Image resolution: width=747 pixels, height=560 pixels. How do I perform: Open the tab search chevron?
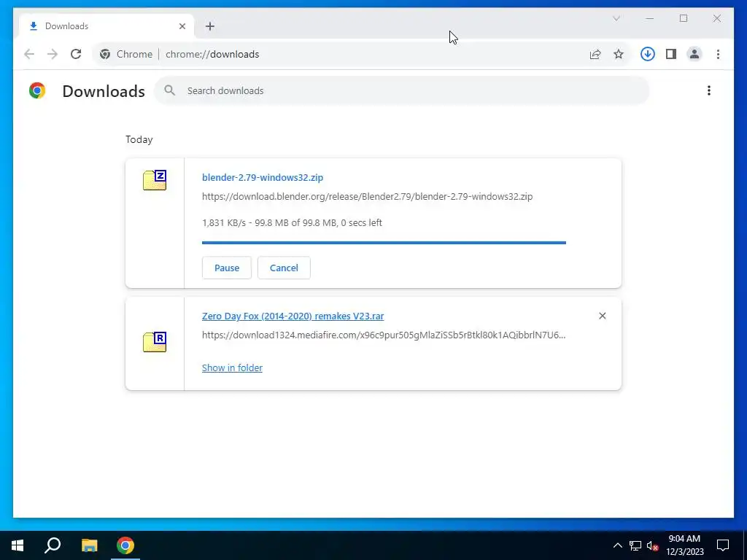tap(616, 18)
